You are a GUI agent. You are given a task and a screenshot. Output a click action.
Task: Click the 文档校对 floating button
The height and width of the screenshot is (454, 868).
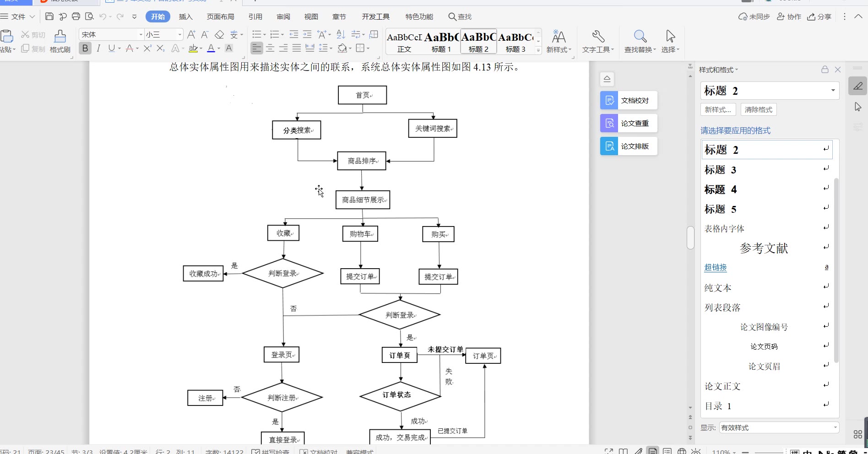[629, 100]
